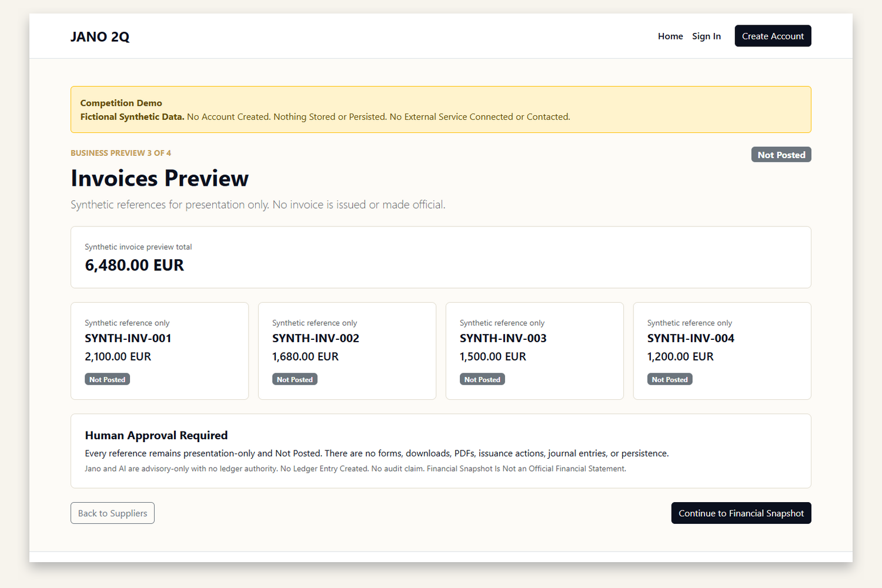Select the SYNTH-INV-001 invoice card
882x588 pixels.
(159, 351)
